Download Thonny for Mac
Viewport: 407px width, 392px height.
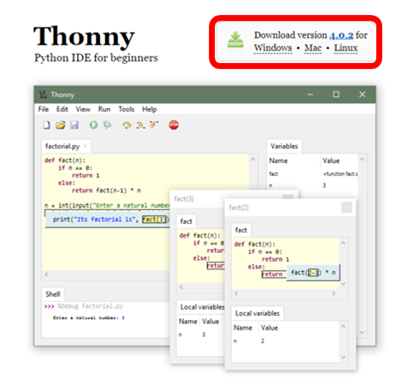coord(313,48)
